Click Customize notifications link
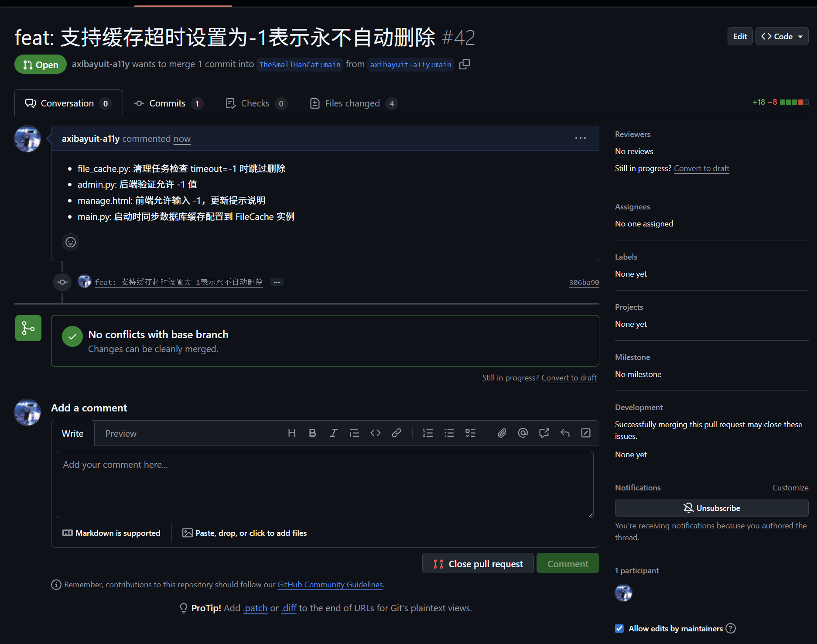Image resolution: width=817 pixels, height=644 pixels. [x=790, y=488]
